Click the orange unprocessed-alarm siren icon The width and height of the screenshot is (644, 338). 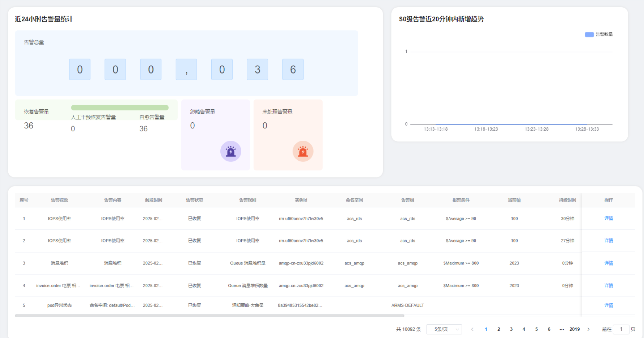[303, 151]
